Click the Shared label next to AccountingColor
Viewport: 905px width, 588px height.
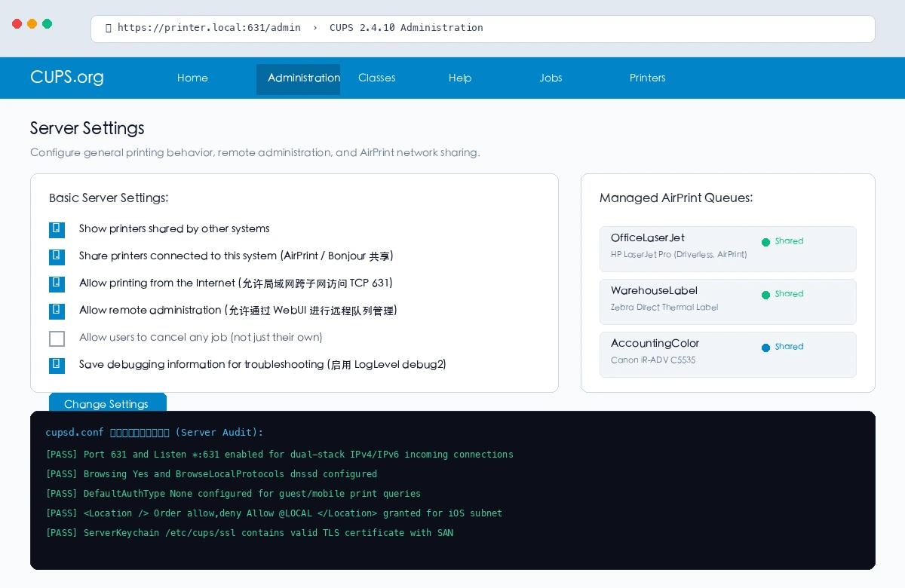789,347
